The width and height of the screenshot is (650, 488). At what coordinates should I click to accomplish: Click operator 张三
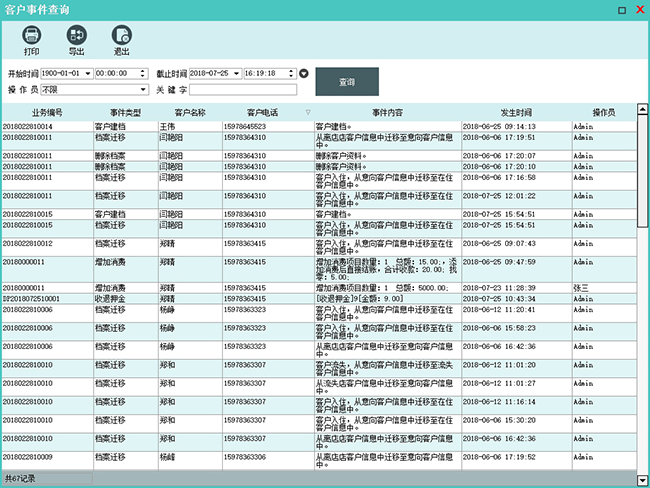(x=581, y=288)
